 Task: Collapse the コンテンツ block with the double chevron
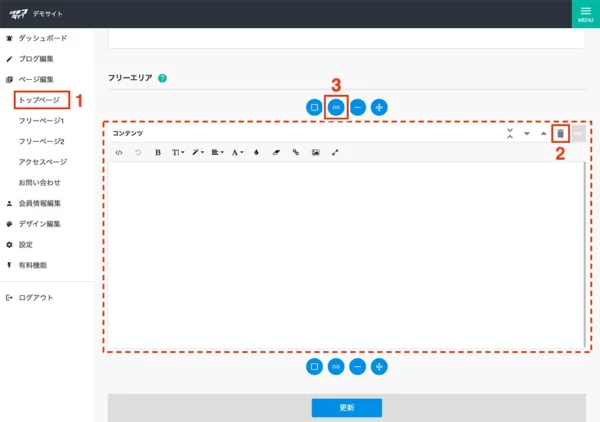tap(510, 133)
